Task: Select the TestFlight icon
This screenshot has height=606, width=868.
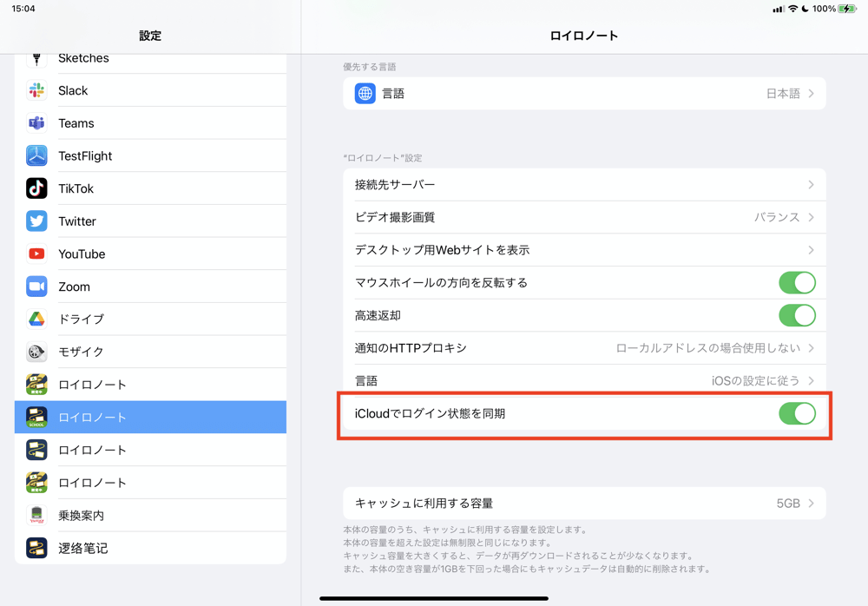Action: click(x=36, y=155)
